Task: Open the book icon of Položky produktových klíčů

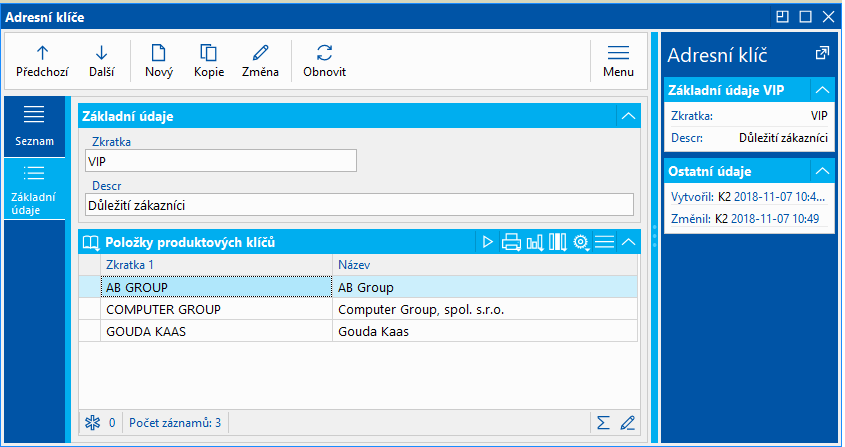Action: [x=91, y=243]
